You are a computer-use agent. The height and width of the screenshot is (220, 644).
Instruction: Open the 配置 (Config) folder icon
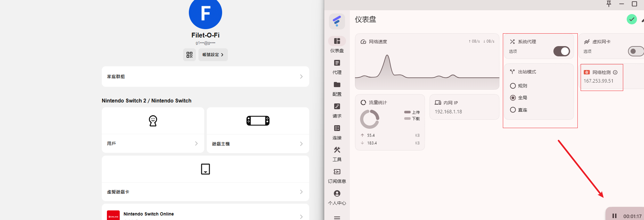click(x=337, y=85)
